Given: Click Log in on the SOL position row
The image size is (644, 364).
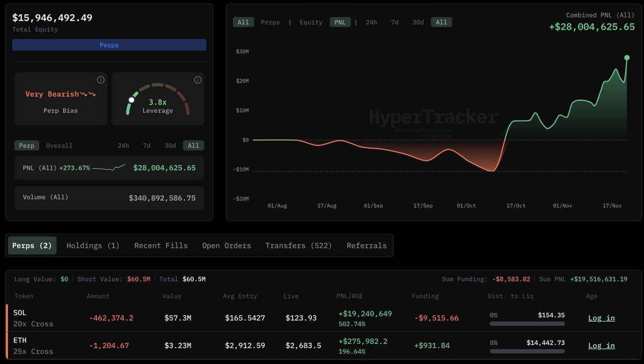Looking at the screenshot, I should click(x=601, y=318).
